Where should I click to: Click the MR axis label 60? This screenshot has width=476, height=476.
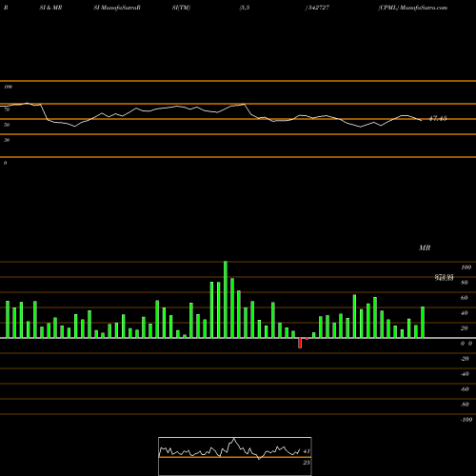point(465,298)
